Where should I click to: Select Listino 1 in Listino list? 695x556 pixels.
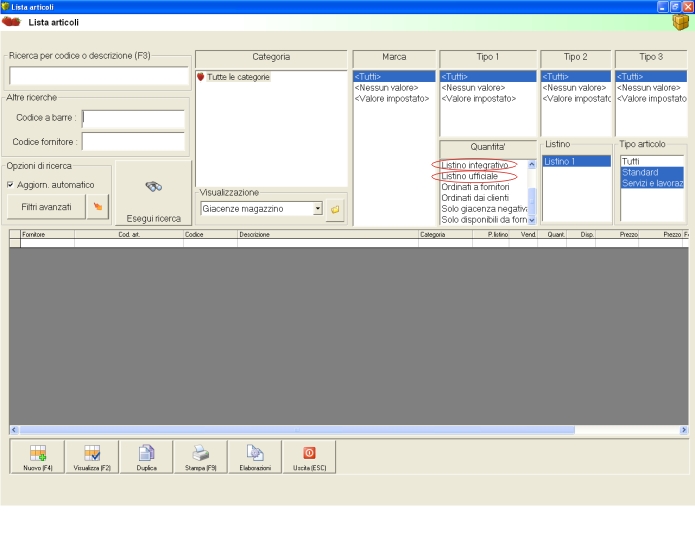tap(576, 161)
